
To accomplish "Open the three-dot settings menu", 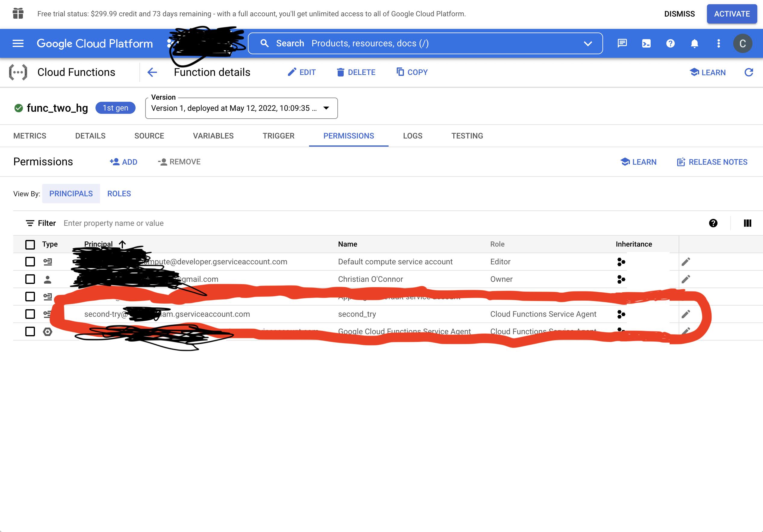I will [x=718, y=43].
